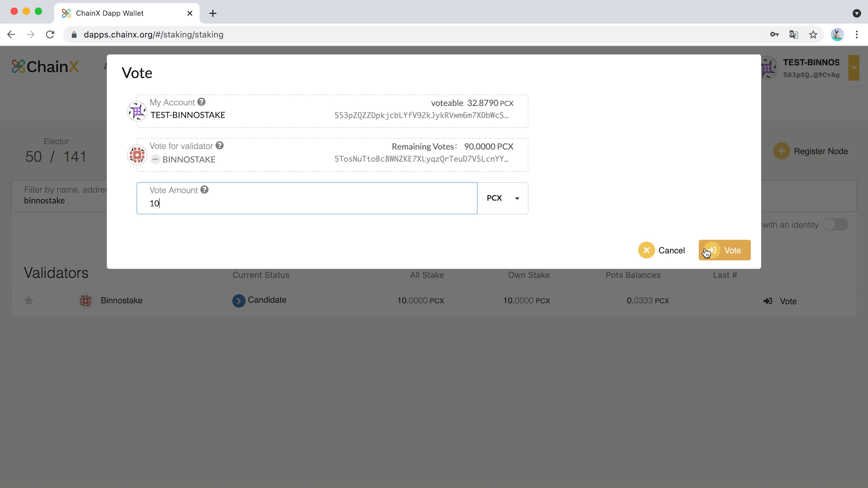This screenshot has height=488, width=868.
Task: Open the saved passwords key icon
Action: (x=774, y=34)
